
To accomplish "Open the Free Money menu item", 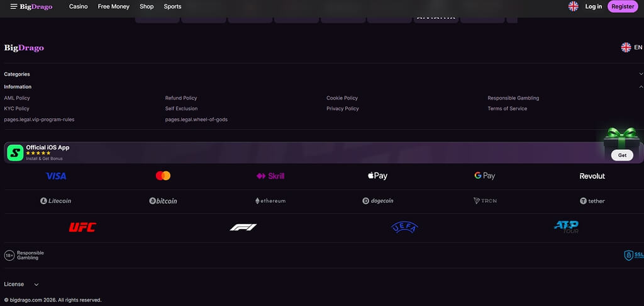I will tap(113, 6).
